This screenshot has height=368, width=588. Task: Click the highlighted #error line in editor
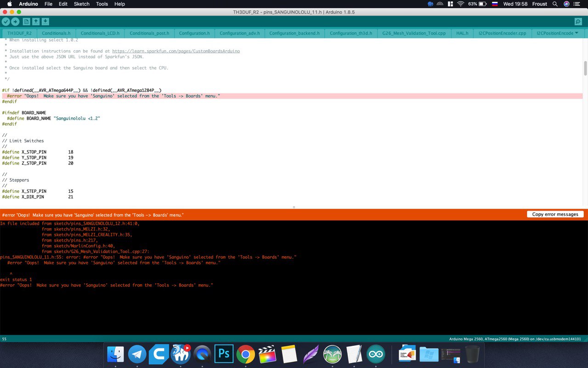292,96
